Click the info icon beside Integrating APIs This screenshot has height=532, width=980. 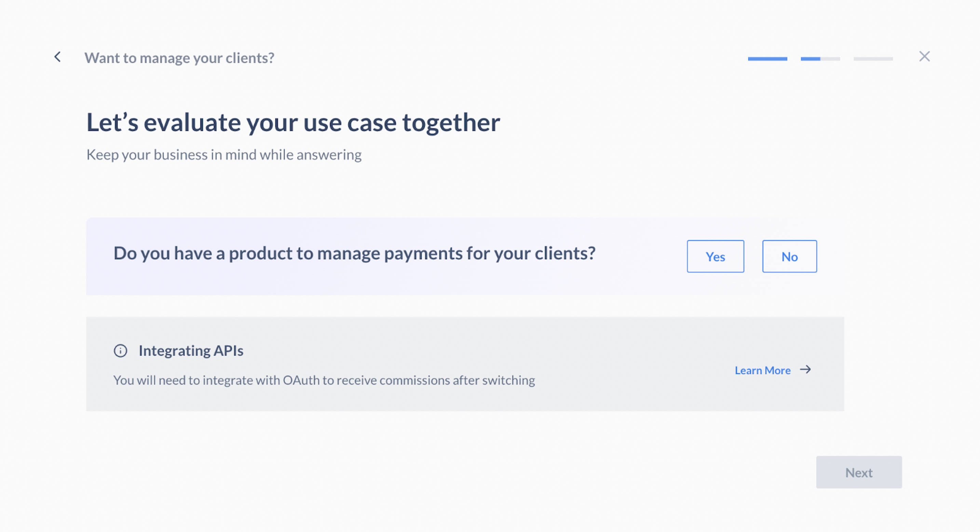click(x=121, y=351)
